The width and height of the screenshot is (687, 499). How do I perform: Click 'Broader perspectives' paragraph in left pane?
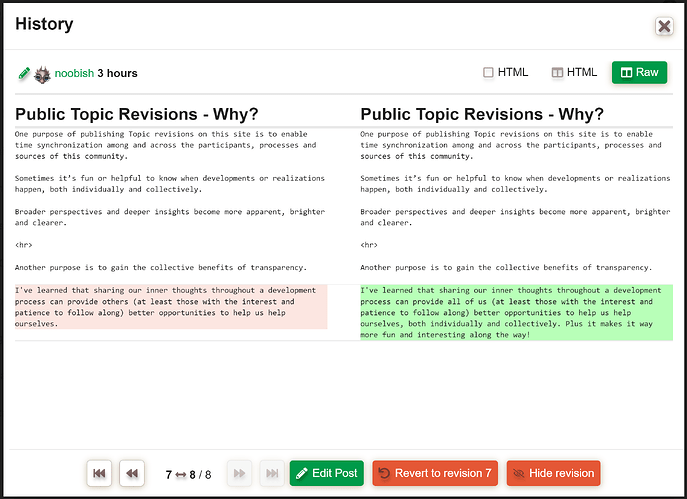(170, 217)
